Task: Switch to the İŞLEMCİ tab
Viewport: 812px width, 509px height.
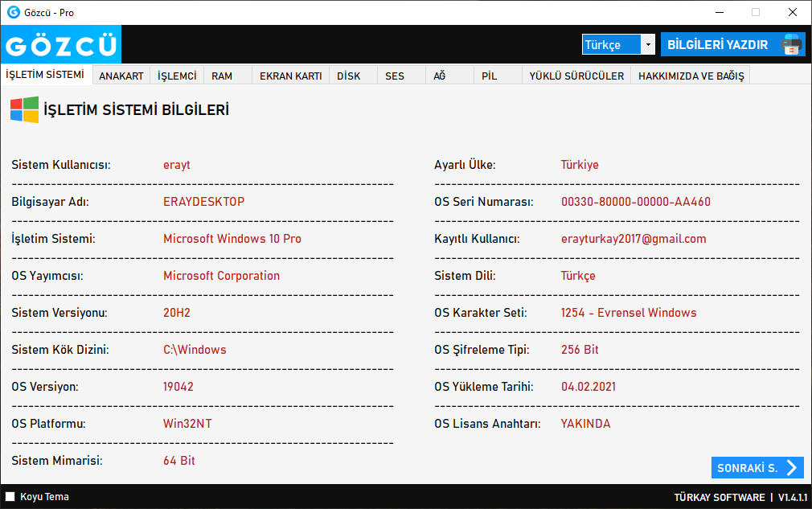Action: coord(177,76)
